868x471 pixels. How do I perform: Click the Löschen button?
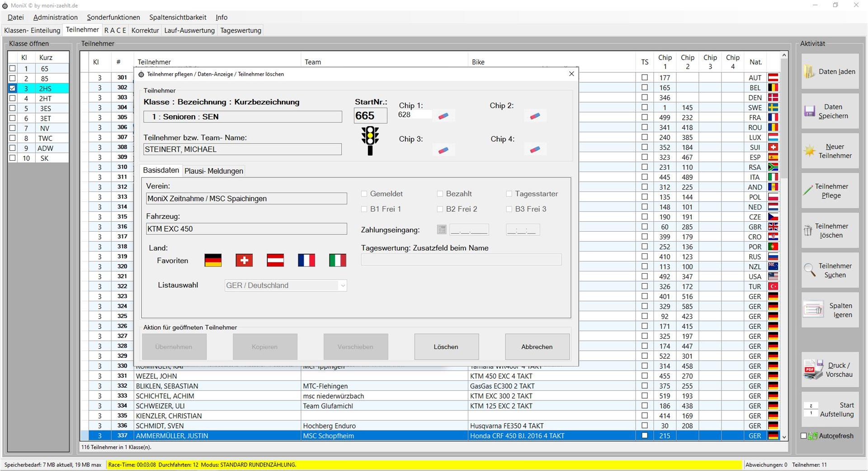point(446,347)
